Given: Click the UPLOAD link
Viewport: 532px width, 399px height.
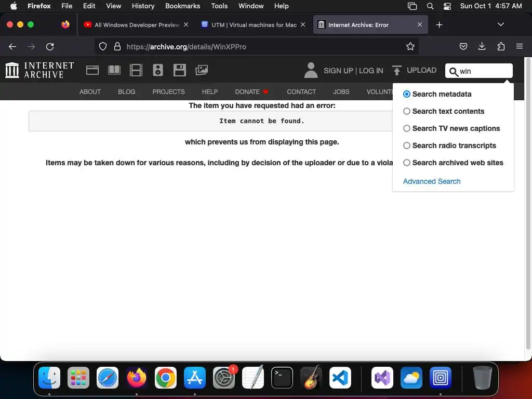Looking at the screenshot, I should [x=421, y=70].
